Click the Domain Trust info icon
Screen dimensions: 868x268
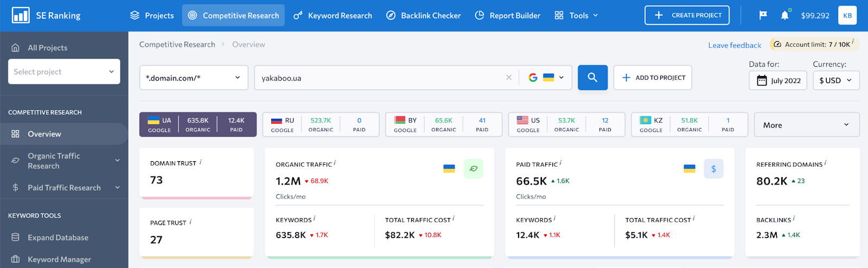[201, 162]
